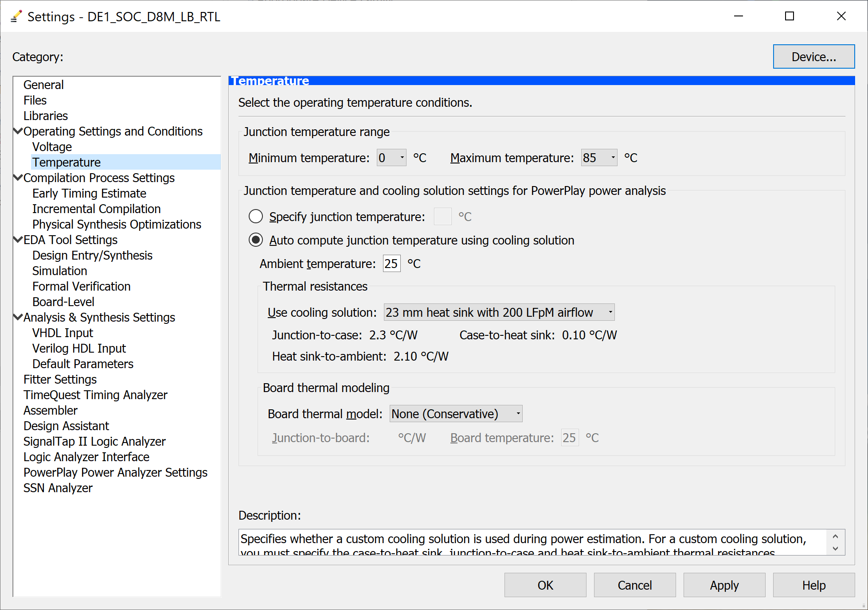
Task: Click the Device... button
Action: click(x=813, y=57)
